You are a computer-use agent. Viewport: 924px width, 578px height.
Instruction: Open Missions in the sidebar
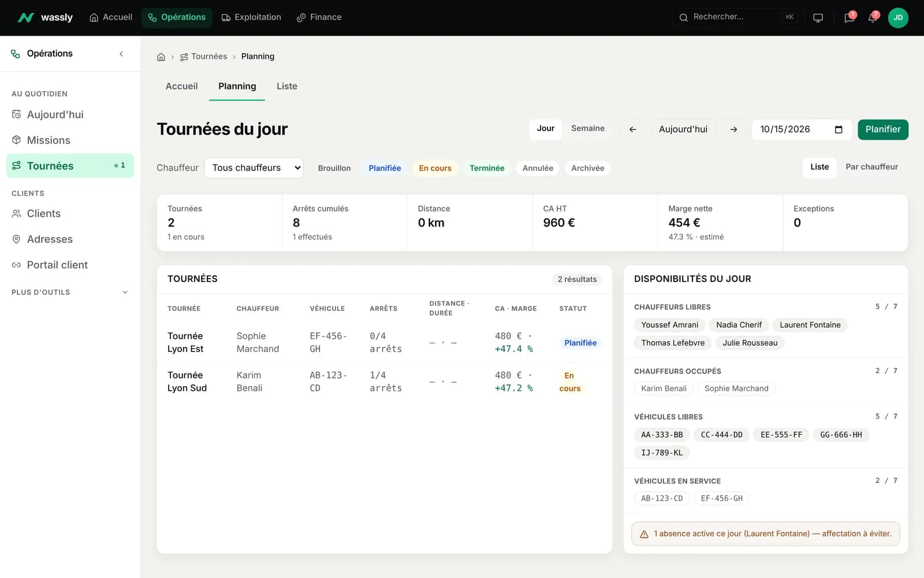click(70, 140)
